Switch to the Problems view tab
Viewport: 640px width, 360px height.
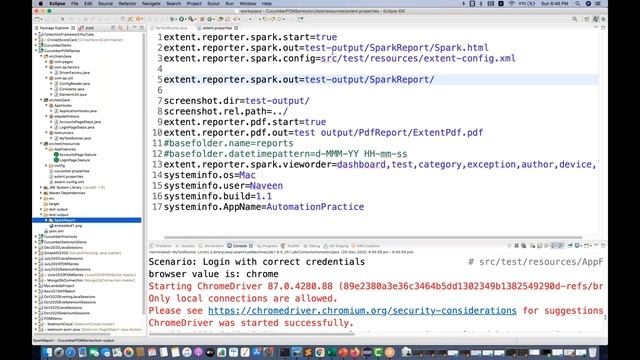[x=160, y=246]
